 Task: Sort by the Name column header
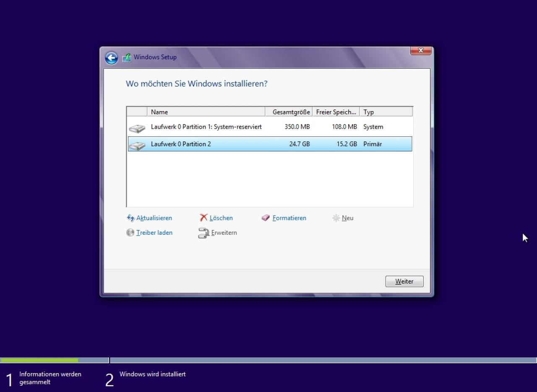(x=206, y=112)
